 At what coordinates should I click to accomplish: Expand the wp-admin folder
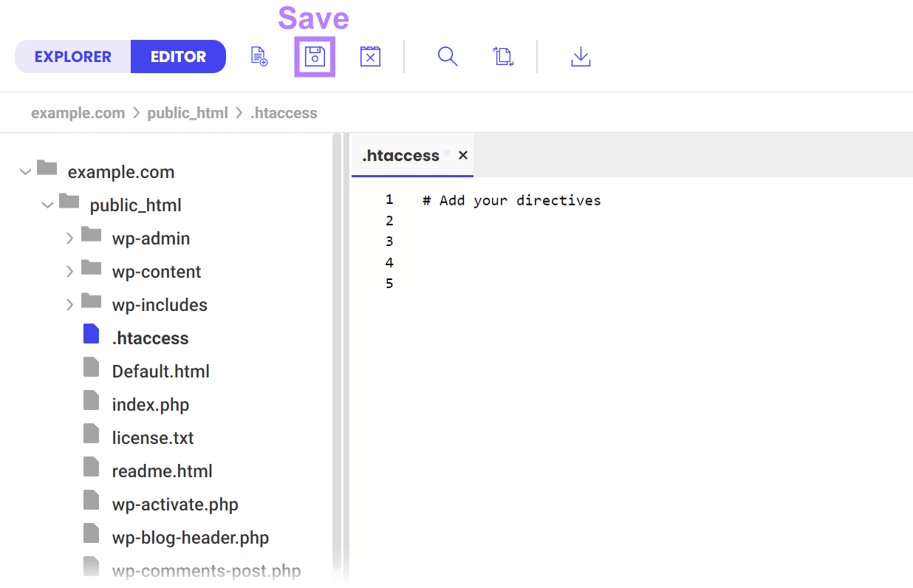pyautogui.click(x=69, y=238)
